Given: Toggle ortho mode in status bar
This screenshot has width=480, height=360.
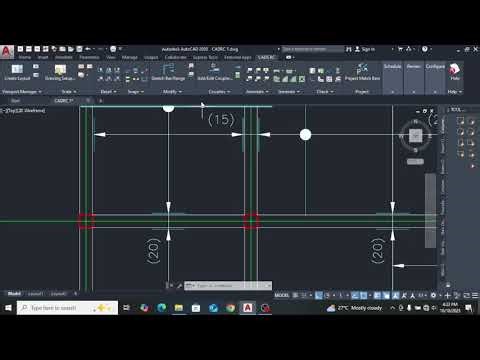Looking at the screenshot, I should pos(319,295).
